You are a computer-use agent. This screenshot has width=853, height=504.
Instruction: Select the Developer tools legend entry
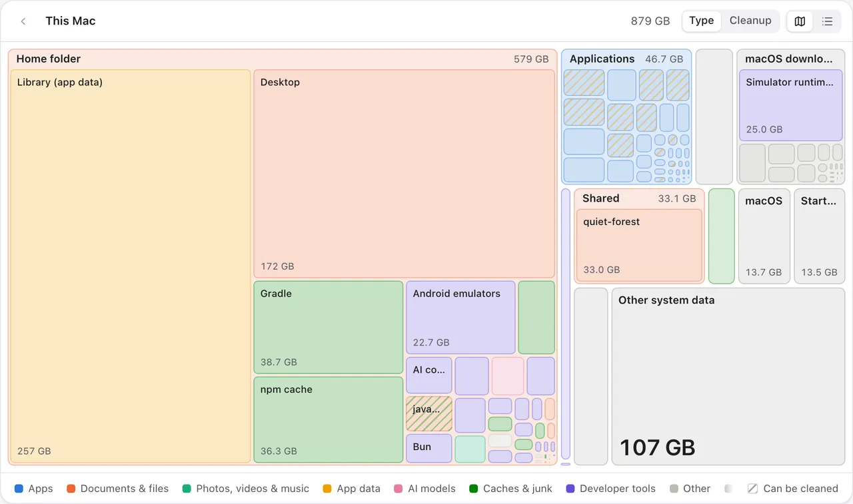[x=610, y=489]
